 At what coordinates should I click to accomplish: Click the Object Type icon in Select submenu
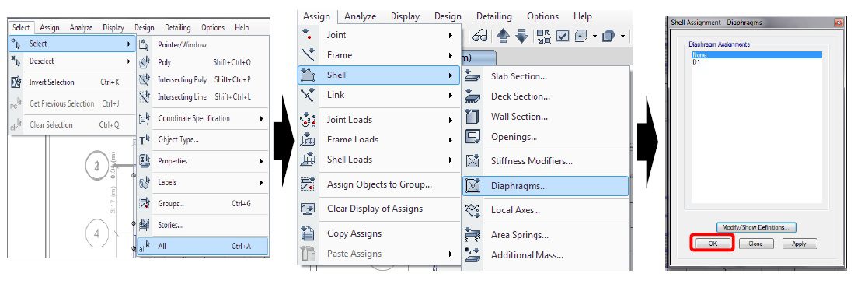click(x=145, y=140)
